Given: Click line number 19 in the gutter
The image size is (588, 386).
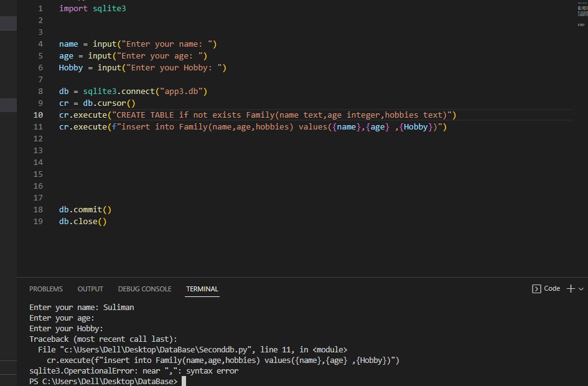Looking at the screenshot, I should coord(38,221).
